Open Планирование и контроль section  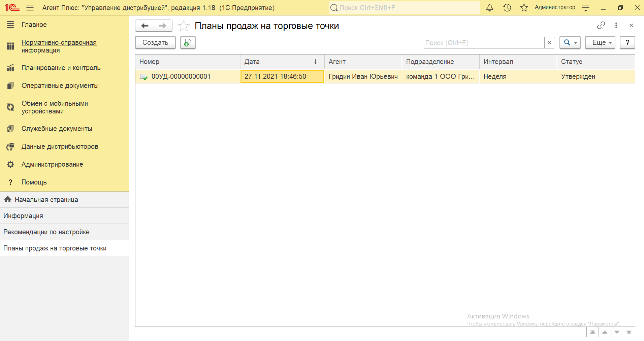[x=61, y=68]
